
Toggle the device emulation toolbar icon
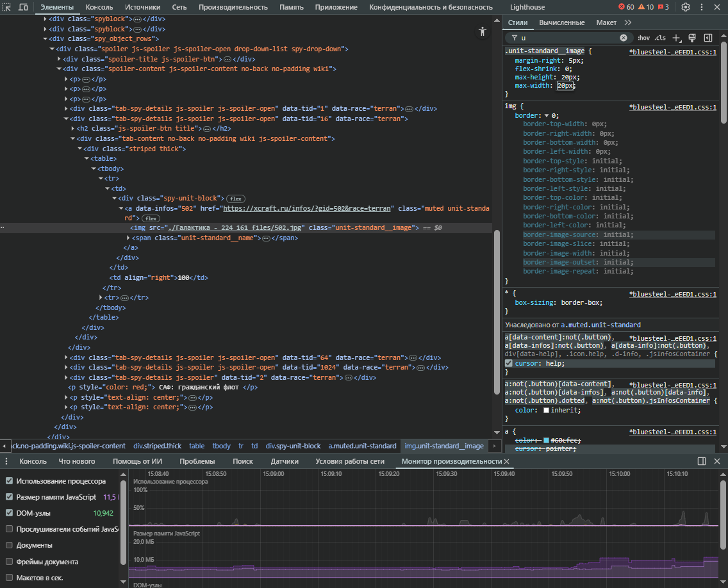coord(23,7)
